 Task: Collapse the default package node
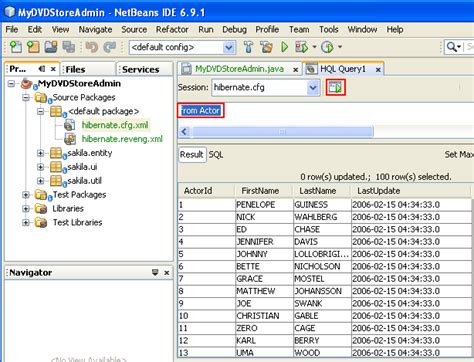tap(40, 111)
